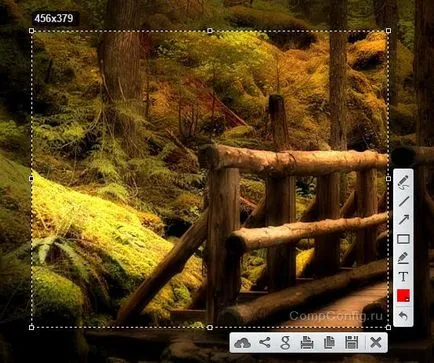The height and width of the screenshot is (363, 434).
Task: Undo the last annotation
Action: pos(403,315)
